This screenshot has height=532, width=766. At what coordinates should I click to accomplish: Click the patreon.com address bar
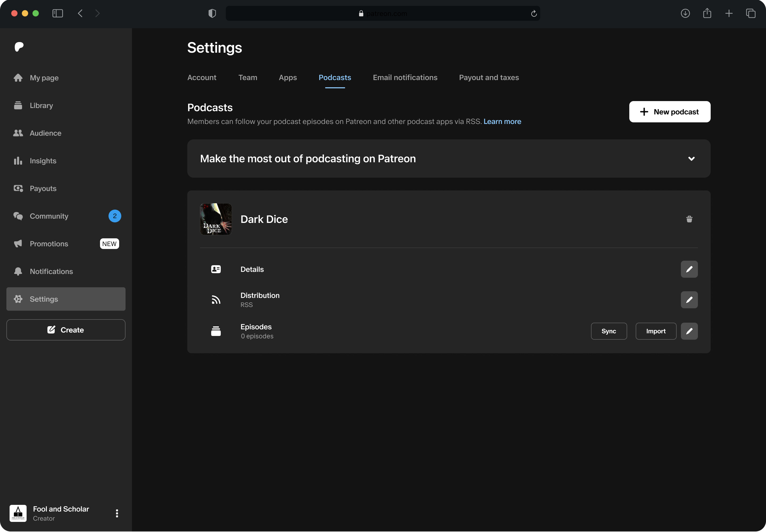[x=383, y=13]
